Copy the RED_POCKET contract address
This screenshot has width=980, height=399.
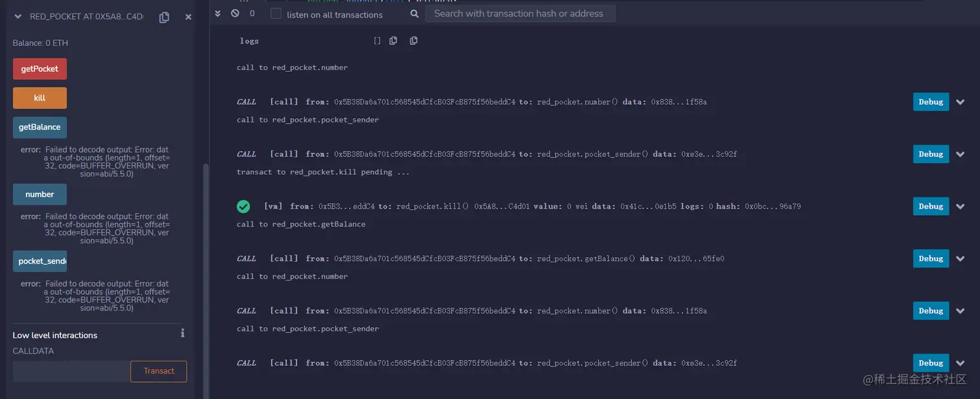pos(164,17)
